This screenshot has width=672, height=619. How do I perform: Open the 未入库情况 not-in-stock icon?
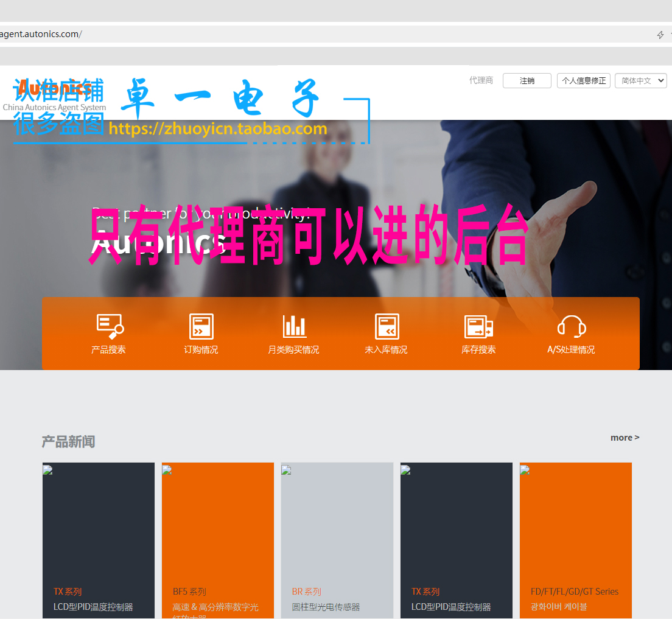pyautogui.click(x=387, y=327)
